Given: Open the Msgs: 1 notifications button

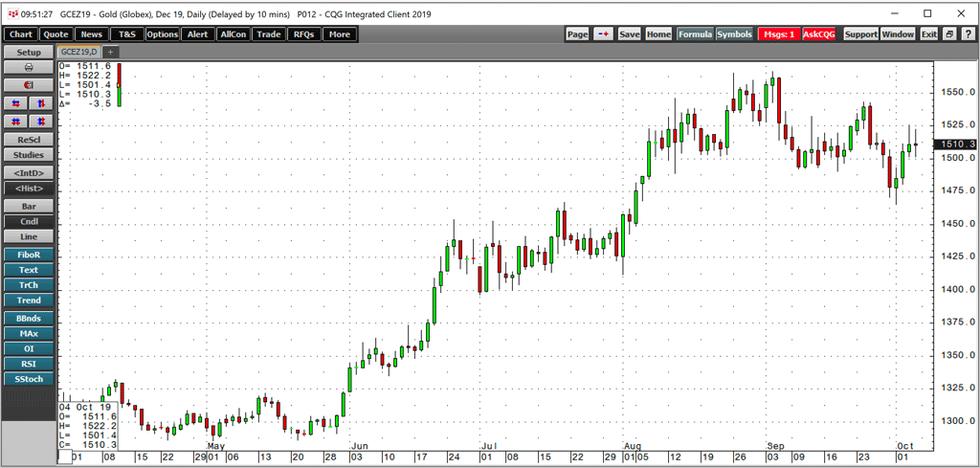Looking at the screenshot, I should point(779,34).
